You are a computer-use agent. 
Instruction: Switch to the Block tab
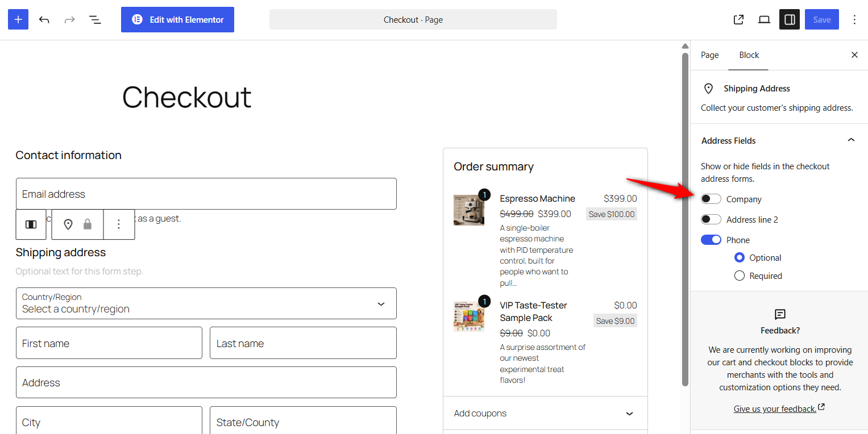[x=749, y=55]
